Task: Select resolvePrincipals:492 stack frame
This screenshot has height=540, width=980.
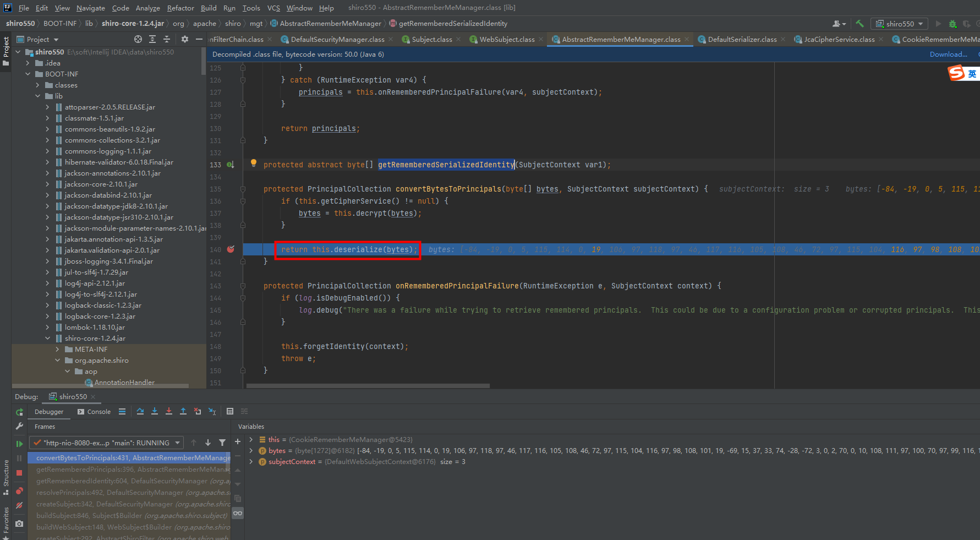Action: [133, 492]
